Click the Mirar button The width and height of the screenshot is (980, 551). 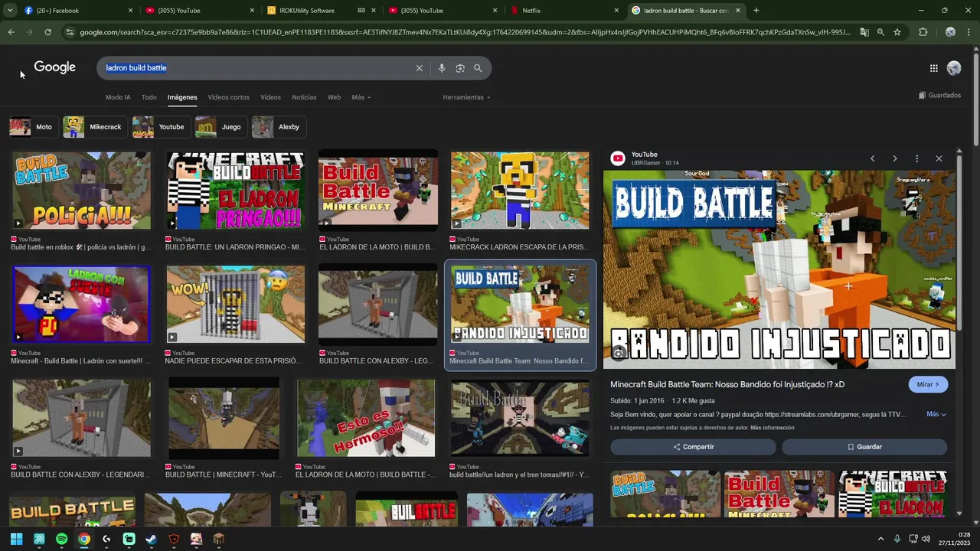[928, 384]
